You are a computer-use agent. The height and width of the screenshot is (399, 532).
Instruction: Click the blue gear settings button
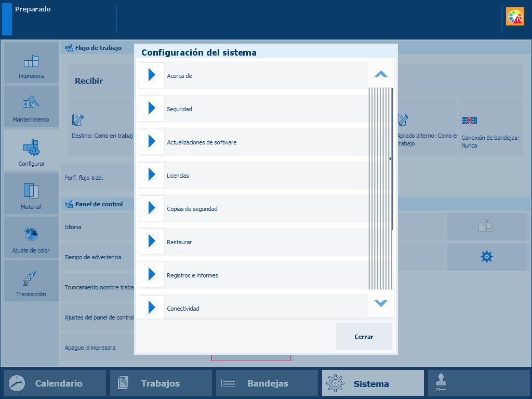(486, 257)
